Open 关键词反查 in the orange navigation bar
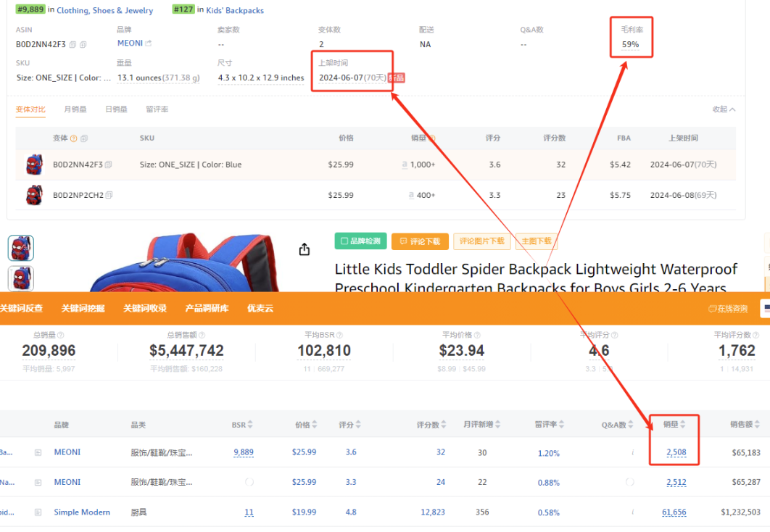Viewport: 770px width, 532px height. click(22, 308)
